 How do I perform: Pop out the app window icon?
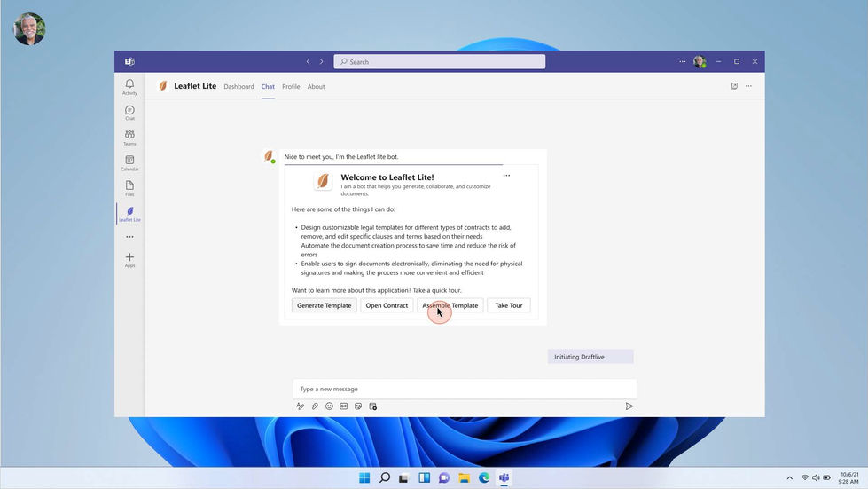point(734,86)
